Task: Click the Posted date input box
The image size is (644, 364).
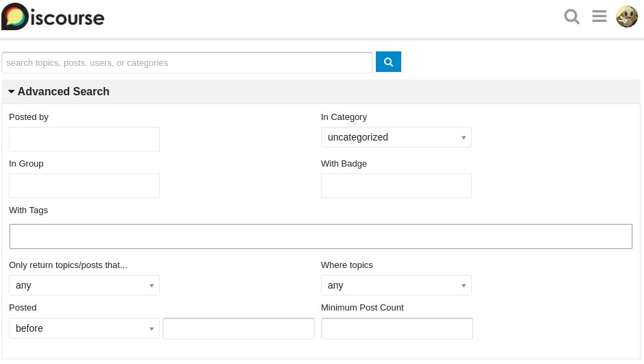Action: point(239,328)
